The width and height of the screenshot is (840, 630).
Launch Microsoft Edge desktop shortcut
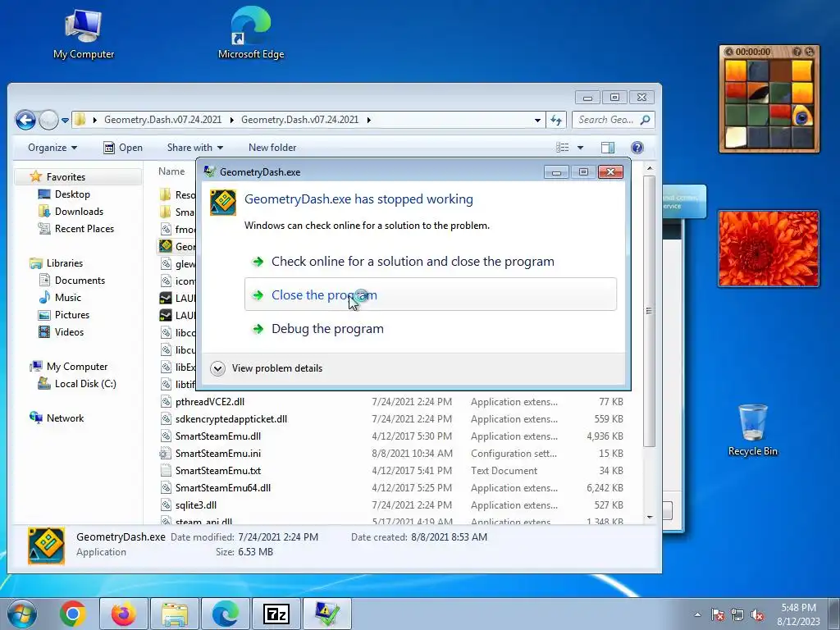[251, 33]
